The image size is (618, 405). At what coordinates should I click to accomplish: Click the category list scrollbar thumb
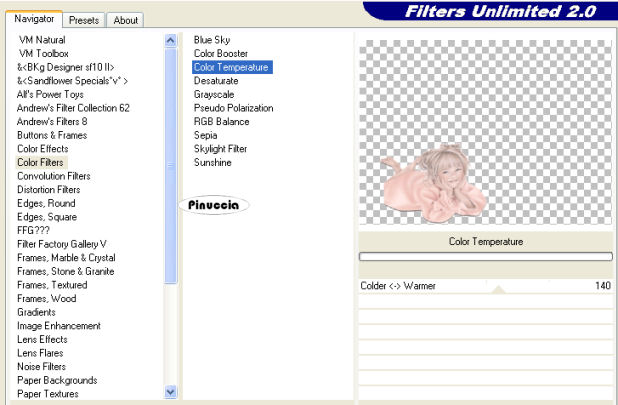pyautogui.click(x=171, y=165)
